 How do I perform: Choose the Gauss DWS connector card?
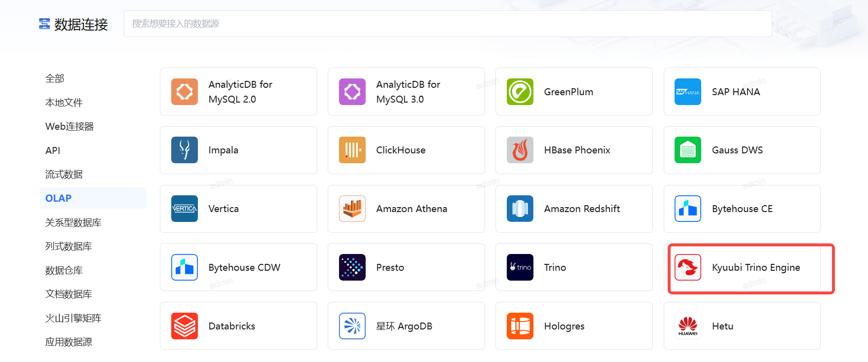[741, 150]
